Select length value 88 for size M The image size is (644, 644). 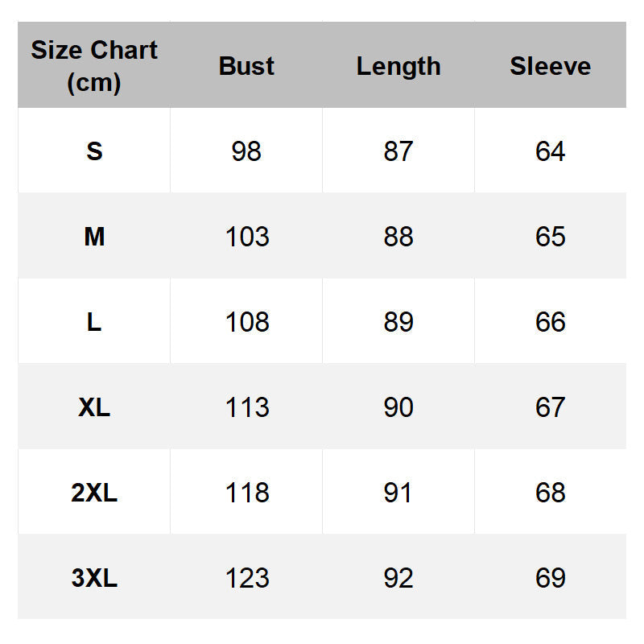coord(398,237)
